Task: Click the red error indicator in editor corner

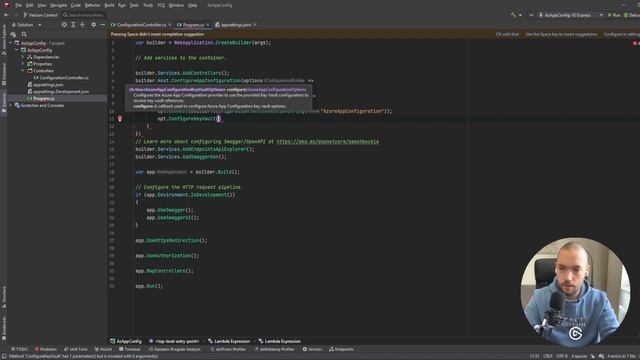Action: (x=635, y=43)
